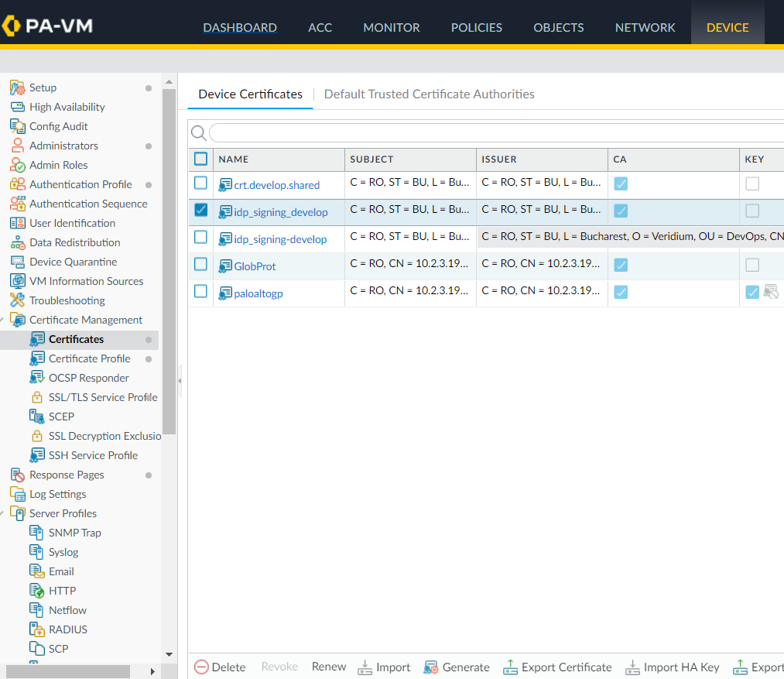The width and height of the screenshot is (784, 679).
Task: Click the Generate certificate icon
Action: [431, 667]
